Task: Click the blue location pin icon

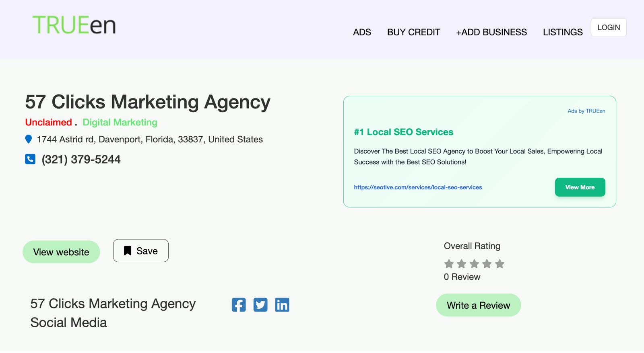Action: coord(29,139)
